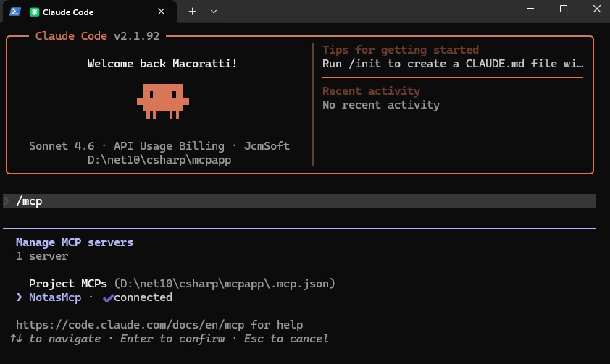The height and width of the screenshot is (364, 610).
Task: Click 'Project MCPs' section label
Action: coord(68,283)
